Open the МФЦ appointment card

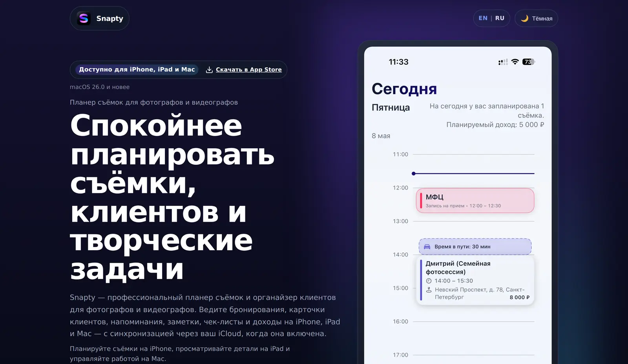tap(475, 200)
